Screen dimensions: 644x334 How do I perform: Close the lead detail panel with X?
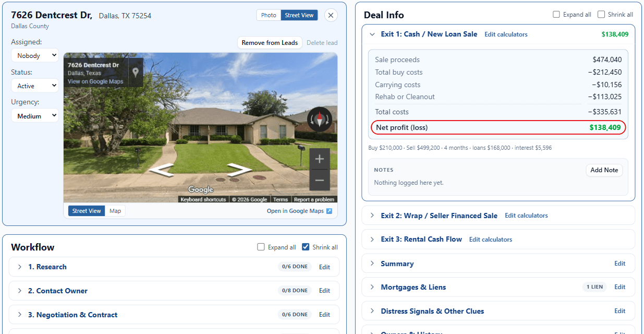(x=331, y=15)
